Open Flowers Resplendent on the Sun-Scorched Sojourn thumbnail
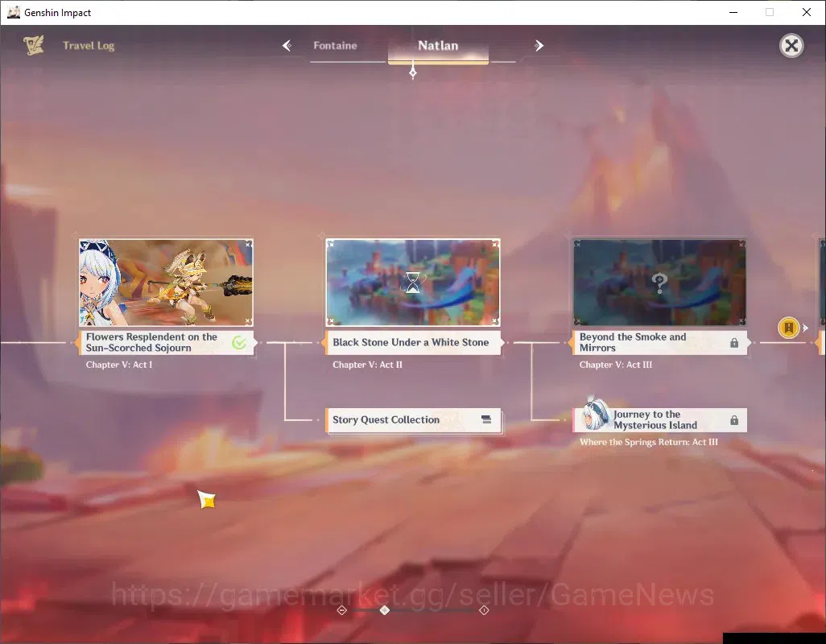 point(166,283)
